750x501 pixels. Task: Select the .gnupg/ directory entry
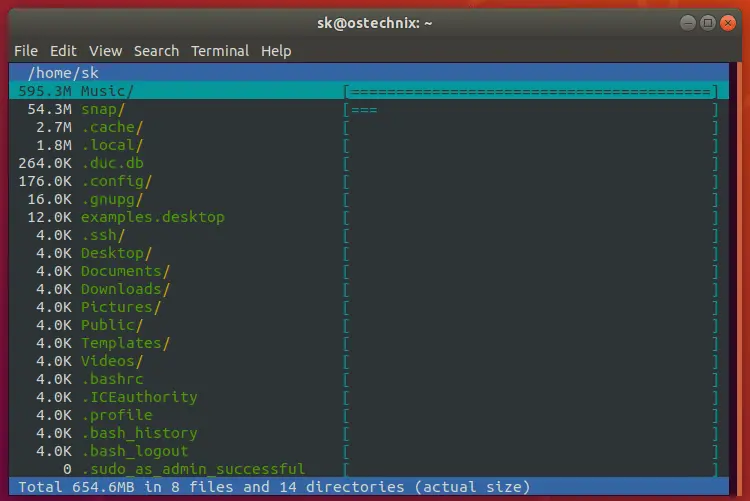coord(112,199)
